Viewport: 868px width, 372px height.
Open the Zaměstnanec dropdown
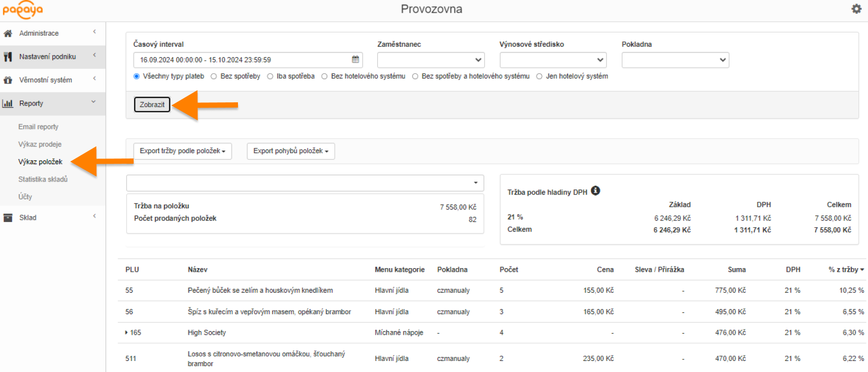430,60
